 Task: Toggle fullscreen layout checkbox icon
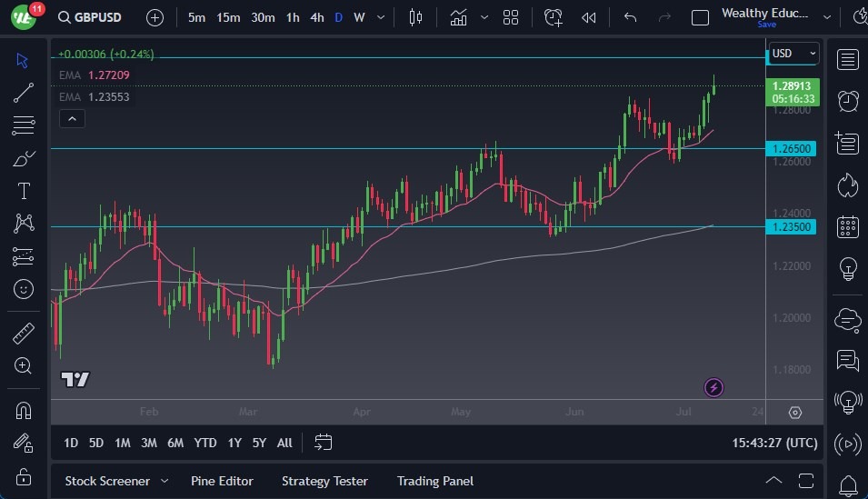click(700, 17)
